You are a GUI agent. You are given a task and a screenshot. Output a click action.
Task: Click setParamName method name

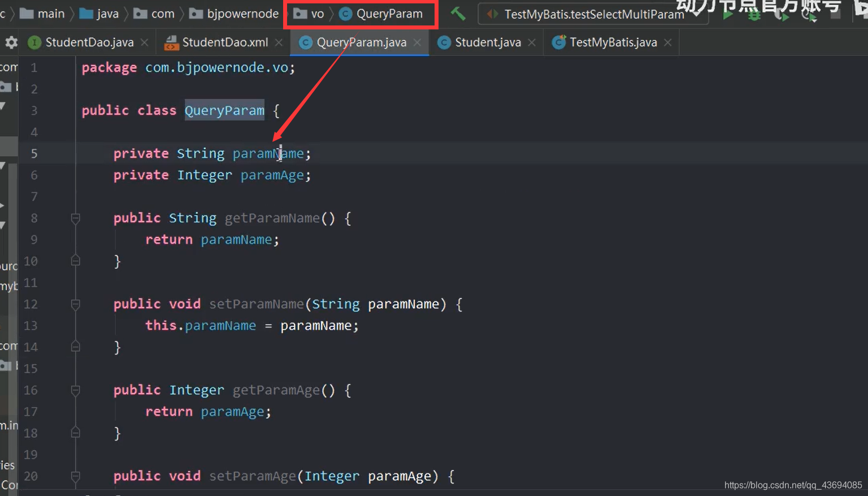tap(257, 304)
